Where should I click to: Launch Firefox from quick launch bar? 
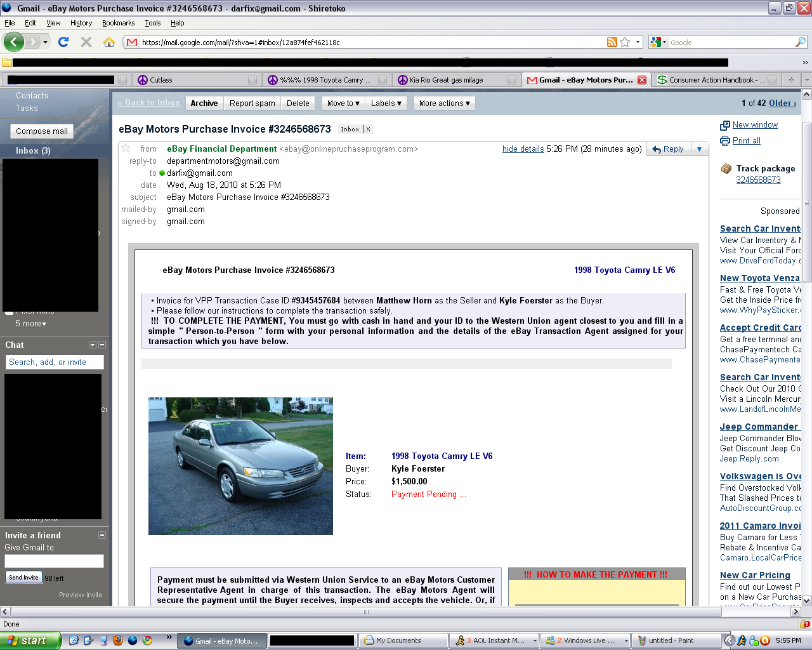(x=118, y=640)
